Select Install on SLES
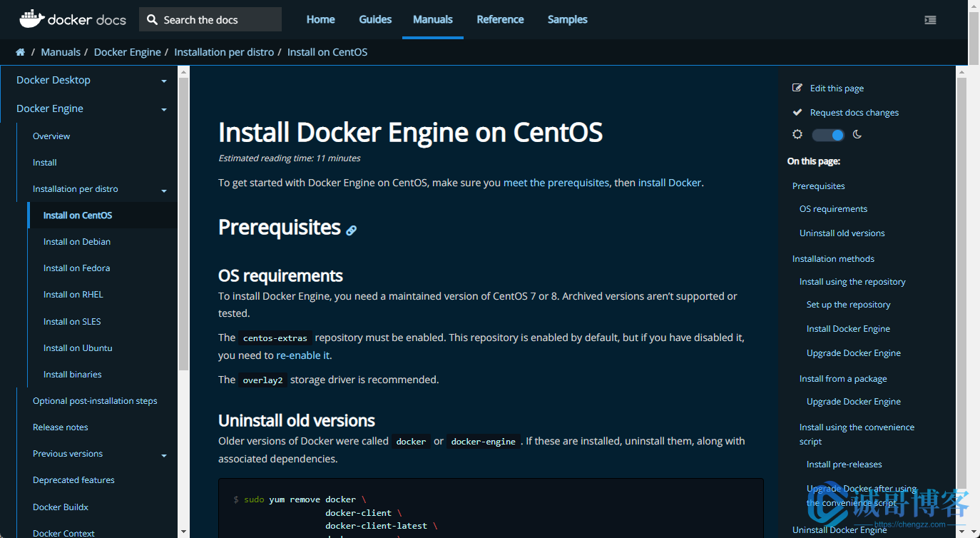 coord(72,322)
